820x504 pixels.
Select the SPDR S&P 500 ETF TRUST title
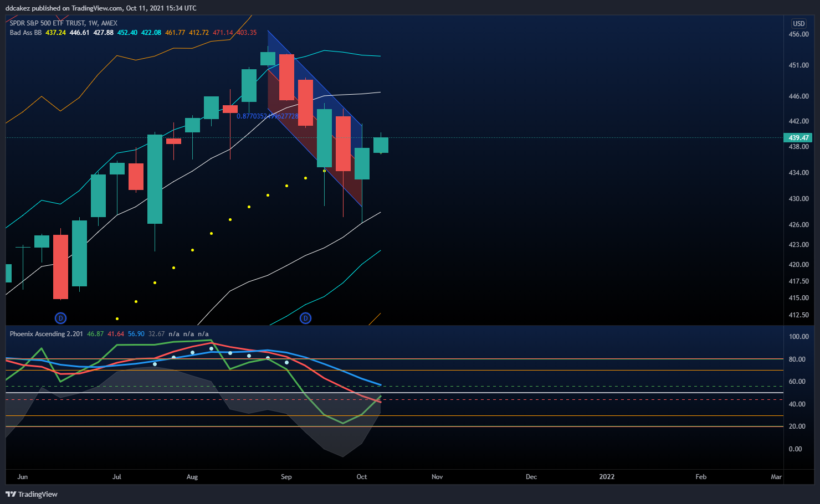(47, 23)
